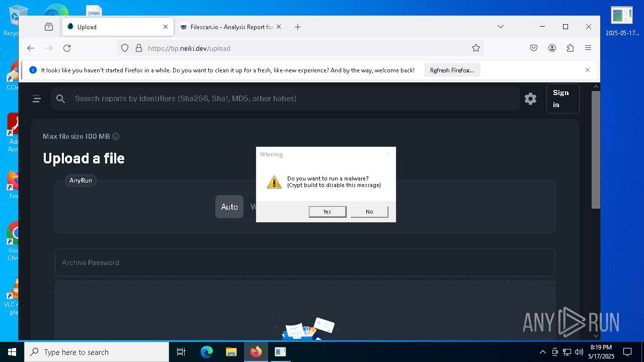
Task: Click the site padlock icon
Action: [138, 48]
